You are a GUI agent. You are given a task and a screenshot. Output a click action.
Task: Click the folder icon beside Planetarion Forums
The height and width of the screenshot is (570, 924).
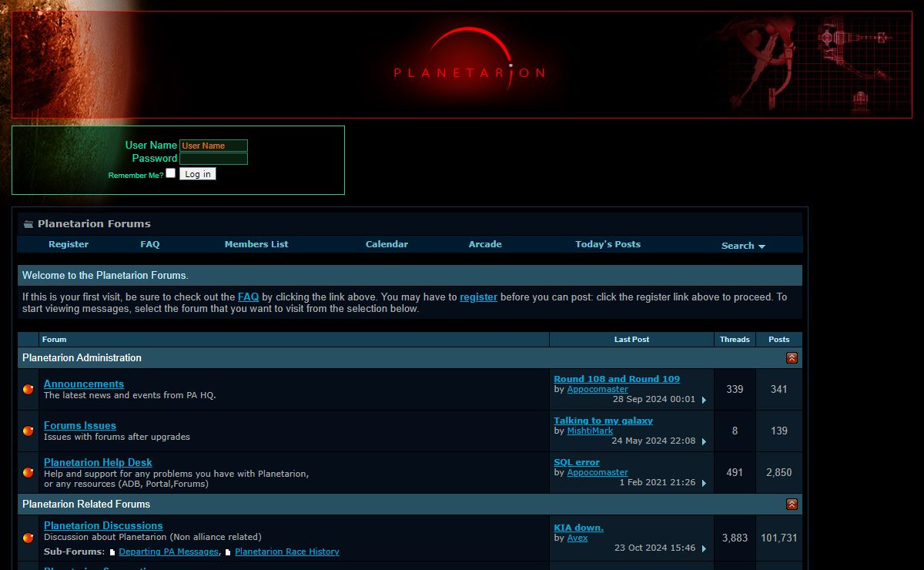coord(28,224)
